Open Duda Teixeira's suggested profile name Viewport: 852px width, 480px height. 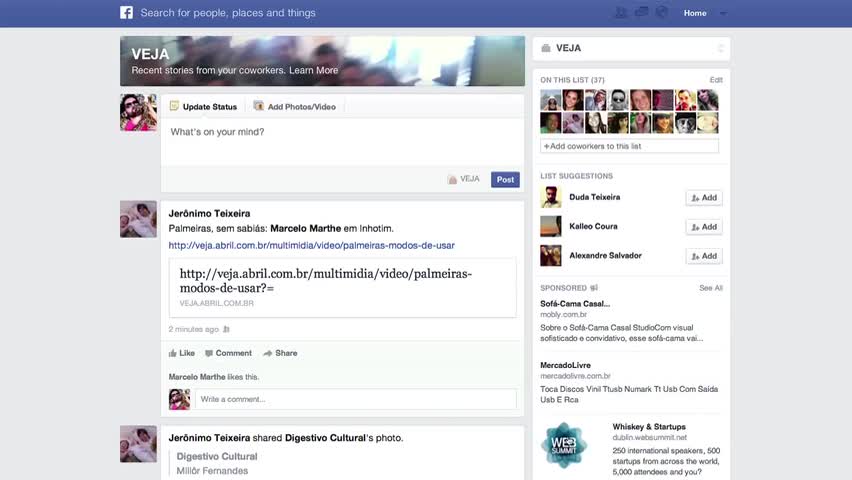594,197
